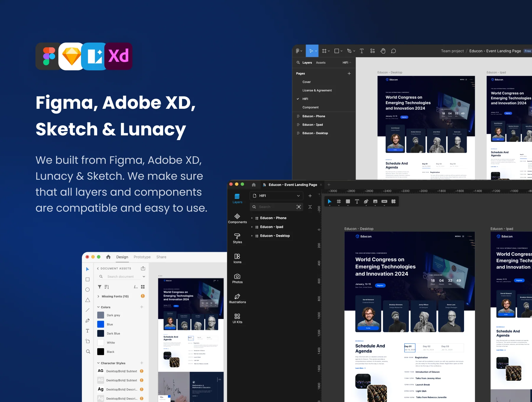
Task: Open the Figma HIFI page dropdown
Action: click(347, 63)
